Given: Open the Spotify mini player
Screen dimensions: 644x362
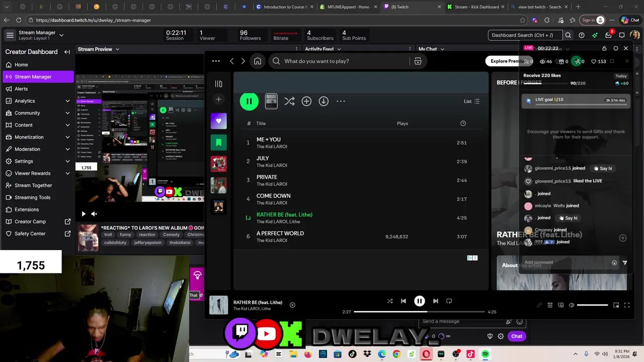Looking at the screenshot, I should pos(616,305).
